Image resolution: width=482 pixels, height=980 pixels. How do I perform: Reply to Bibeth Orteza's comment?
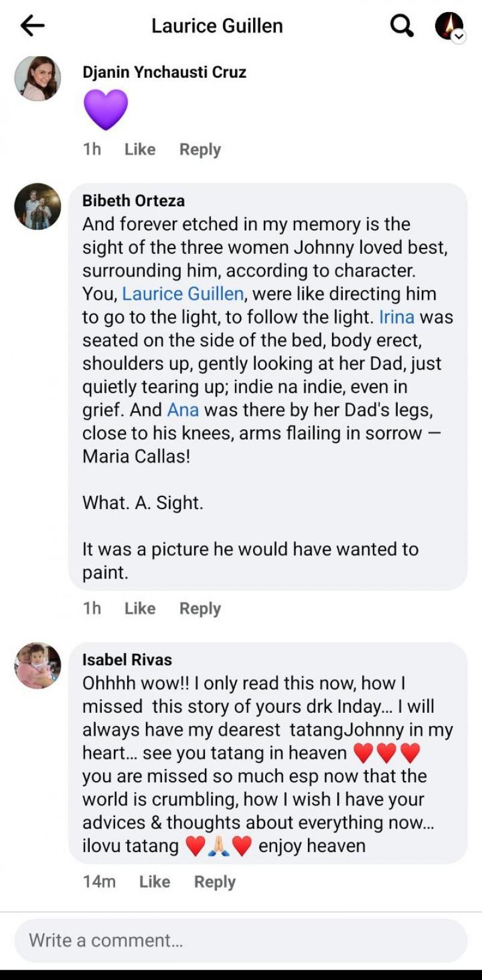[x=200, y=608]
